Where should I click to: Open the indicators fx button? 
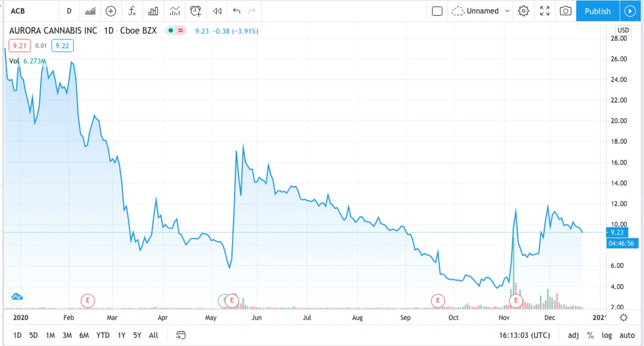pyautogui.click(x=132, y=11)
